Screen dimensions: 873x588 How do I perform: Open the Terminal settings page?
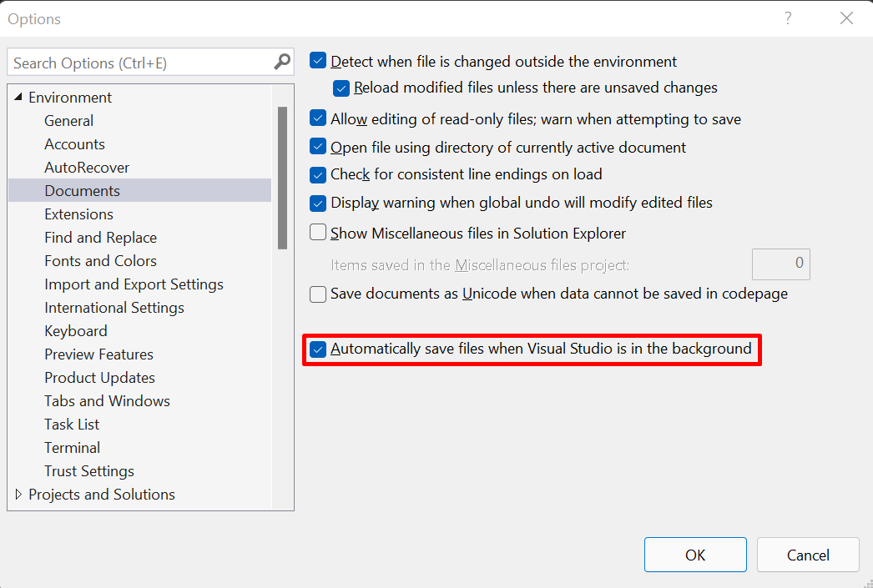click(72, 447)
